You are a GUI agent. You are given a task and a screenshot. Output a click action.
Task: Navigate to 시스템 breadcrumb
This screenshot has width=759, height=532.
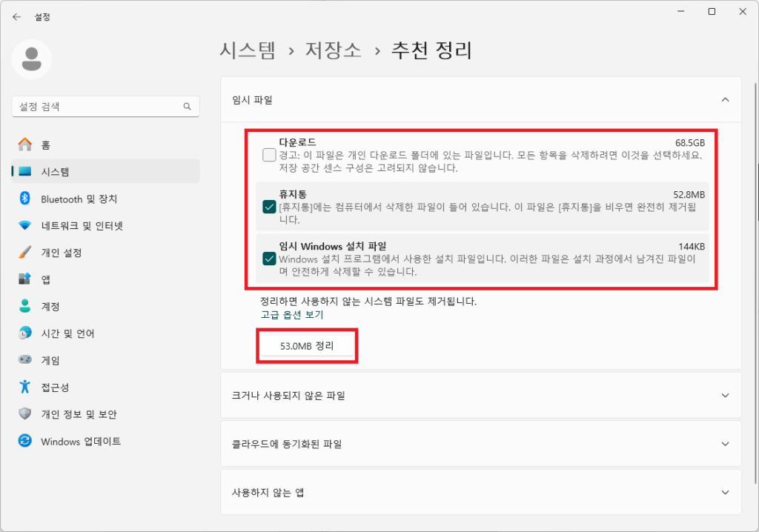pyautogui.click(x=248, y=50)
